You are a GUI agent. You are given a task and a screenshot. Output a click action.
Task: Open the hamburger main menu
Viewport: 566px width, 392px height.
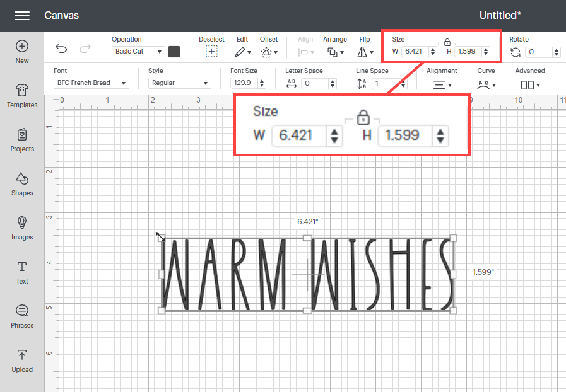click(22, 16)
